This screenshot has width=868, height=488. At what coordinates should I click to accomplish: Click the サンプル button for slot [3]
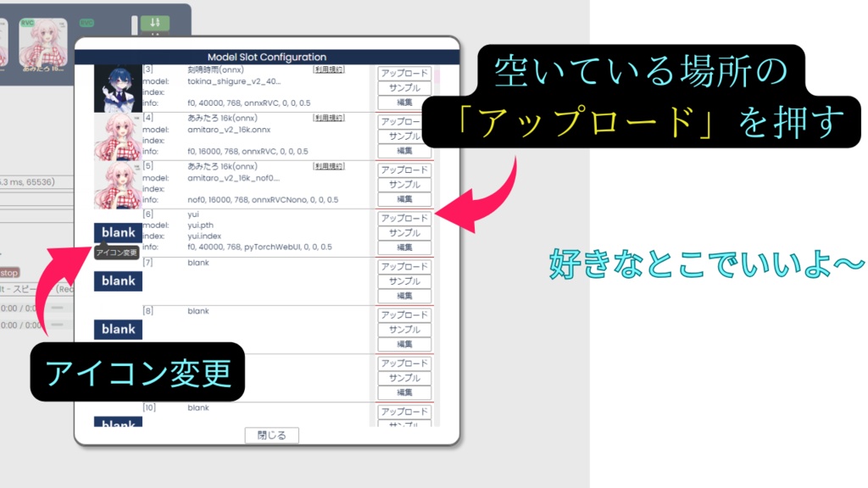click(x=405, y=88)
